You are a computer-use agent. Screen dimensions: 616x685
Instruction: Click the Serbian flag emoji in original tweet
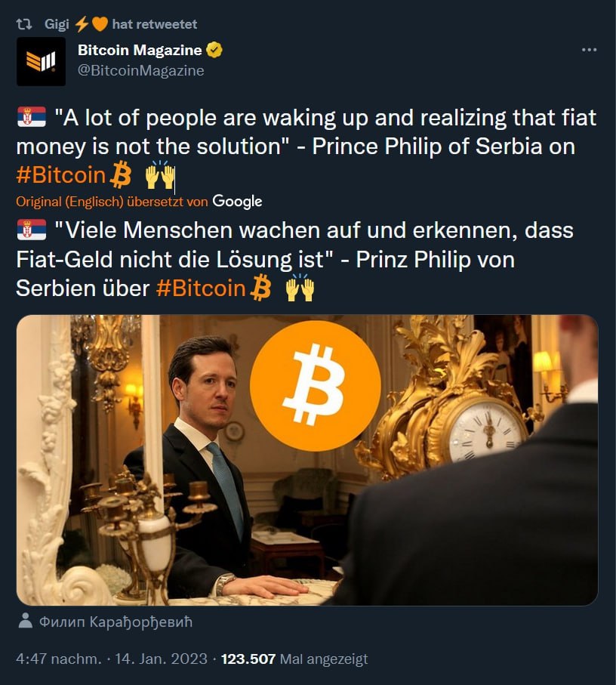32,117
